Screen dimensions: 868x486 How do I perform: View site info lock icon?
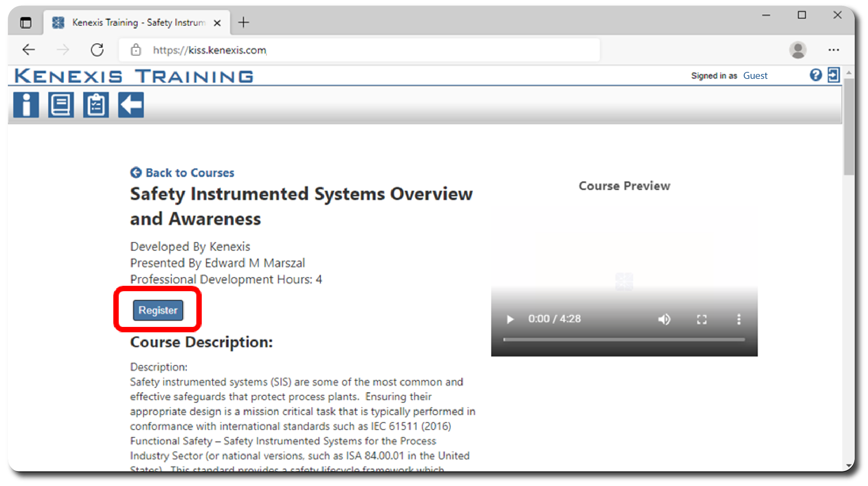point(136,50)
